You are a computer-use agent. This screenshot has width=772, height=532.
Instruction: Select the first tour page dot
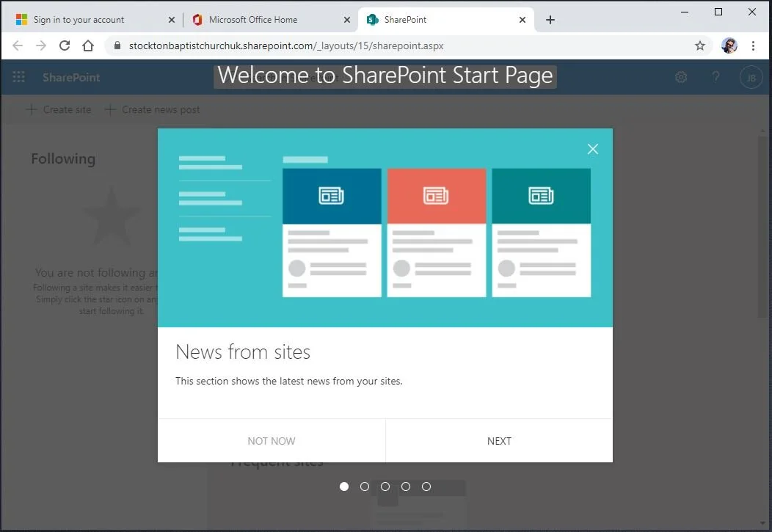(344, 487)
